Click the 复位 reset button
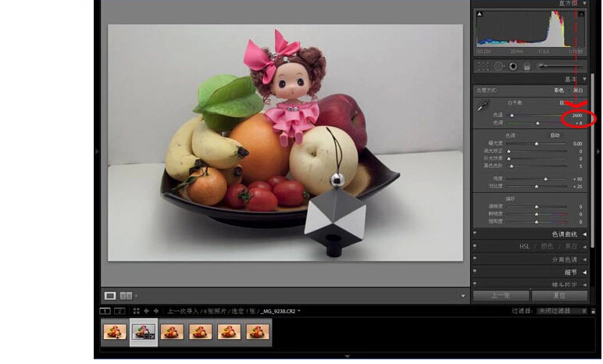Screen dimensions: 603x364 (559, 295)
